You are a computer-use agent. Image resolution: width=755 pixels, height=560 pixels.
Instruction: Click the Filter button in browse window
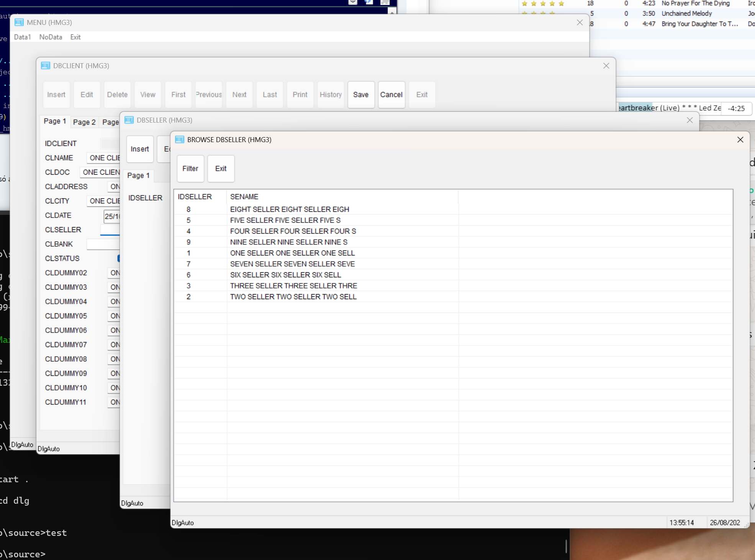coord(190,169)
